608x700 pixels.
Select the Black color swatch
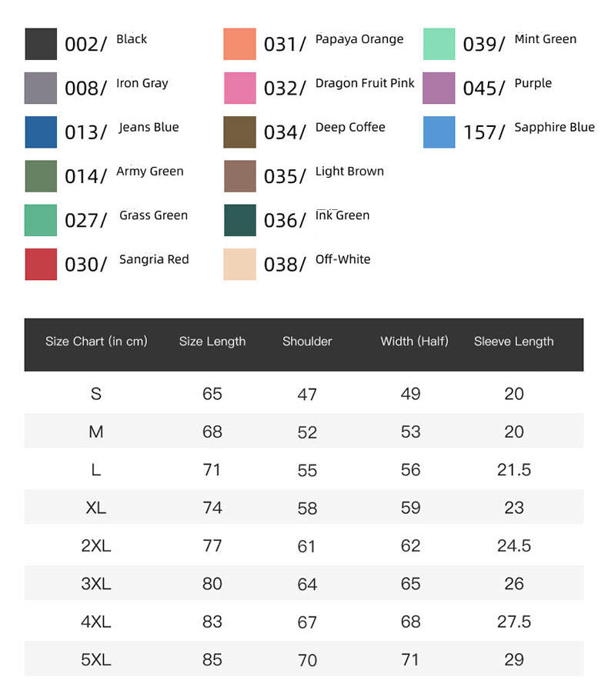click(x=41, y=44)
